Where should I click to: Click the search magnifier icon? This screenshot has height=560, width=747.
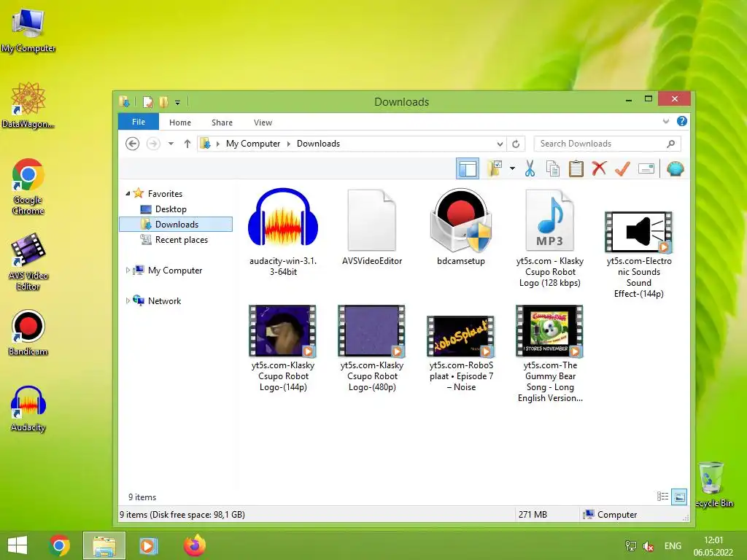click(671, 144)
